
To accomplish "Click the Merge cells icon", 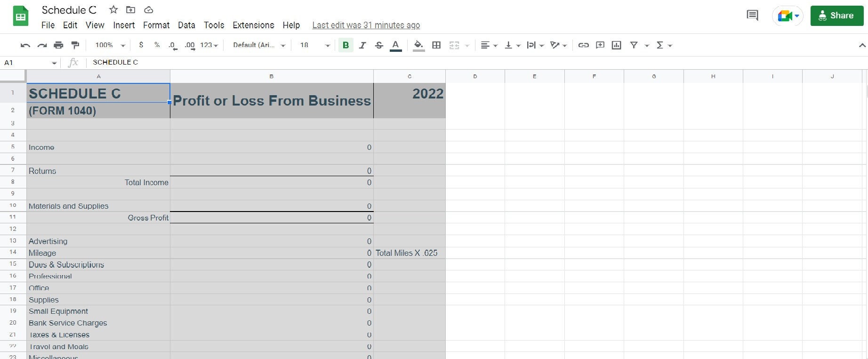I will pos(454,45).
